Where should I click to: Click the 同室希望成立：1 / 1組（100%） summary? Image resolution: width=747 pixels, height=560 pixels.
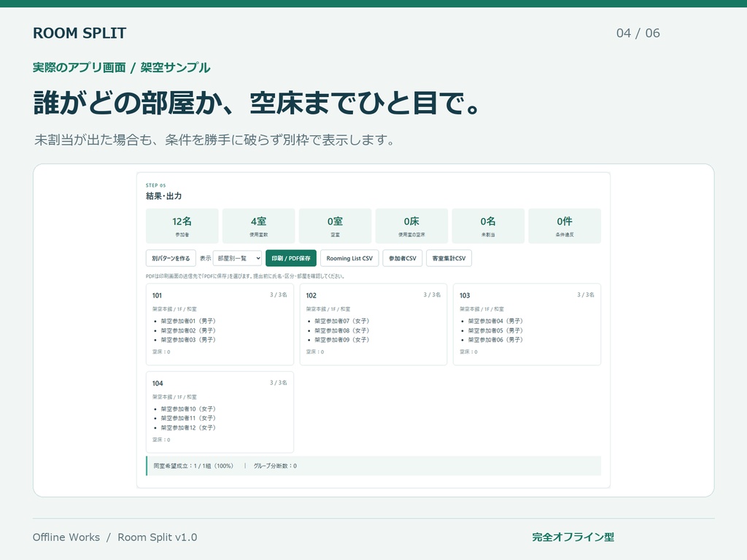[x=193, y=466]
